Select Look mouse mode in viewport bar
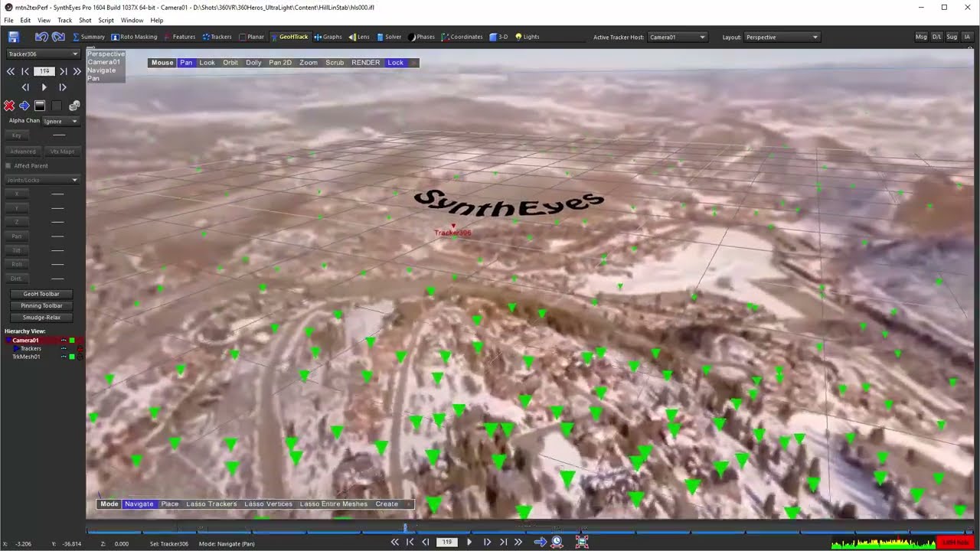Screen dimensions: 980x551 [207, 63]
